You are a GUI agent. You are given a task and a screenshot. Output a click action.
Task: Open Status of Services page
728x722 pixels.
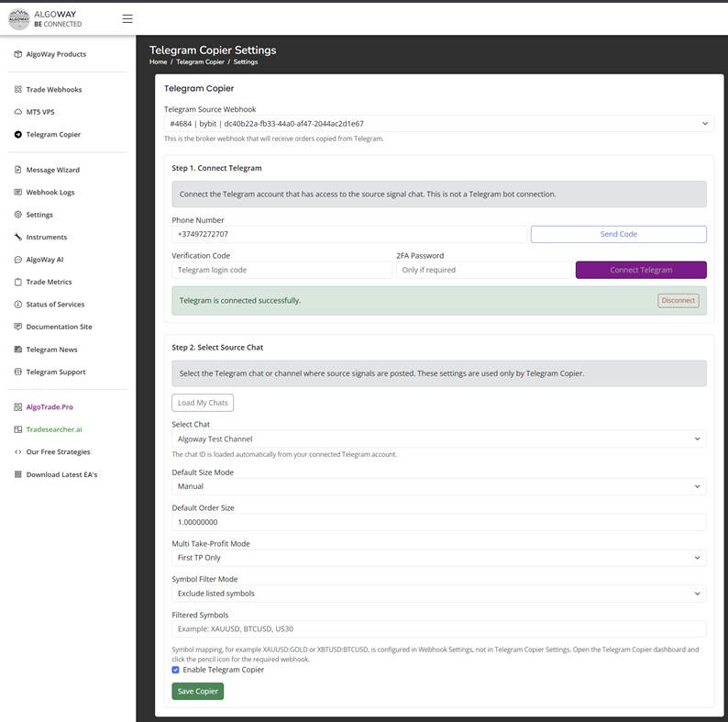click(55, 304)
